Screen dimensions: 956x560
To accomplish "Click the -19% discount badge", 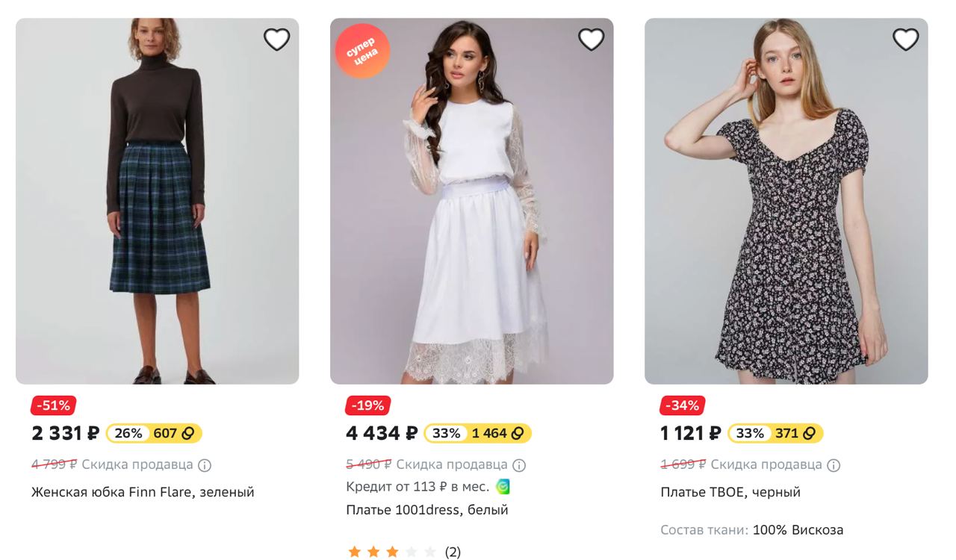I will tap(367, 405).
